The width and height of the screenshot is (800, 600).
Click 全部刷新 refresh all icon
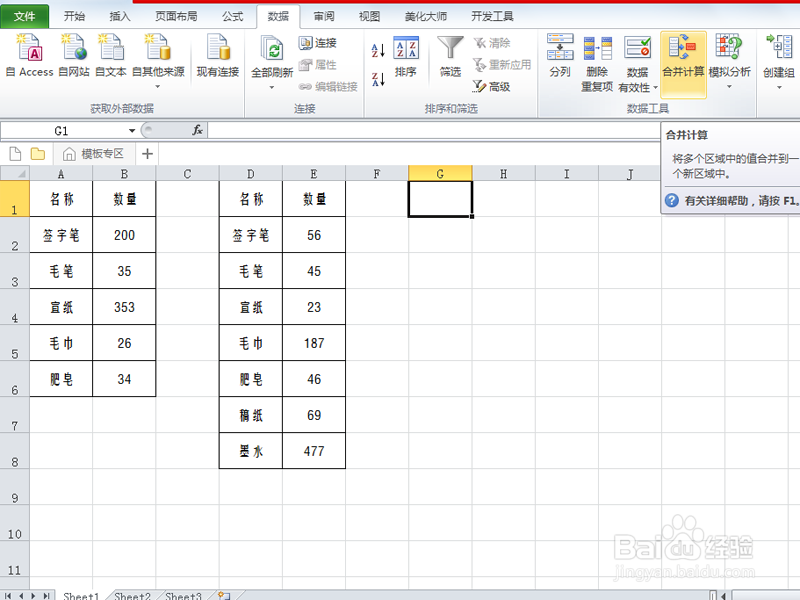click(272, 50)
